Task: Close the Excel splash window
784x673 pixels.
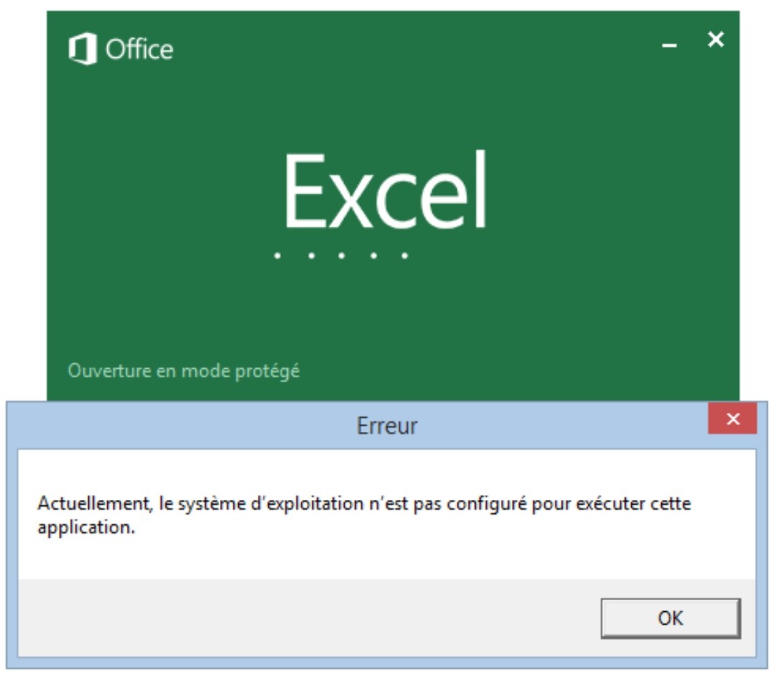Action: [714, 41]
